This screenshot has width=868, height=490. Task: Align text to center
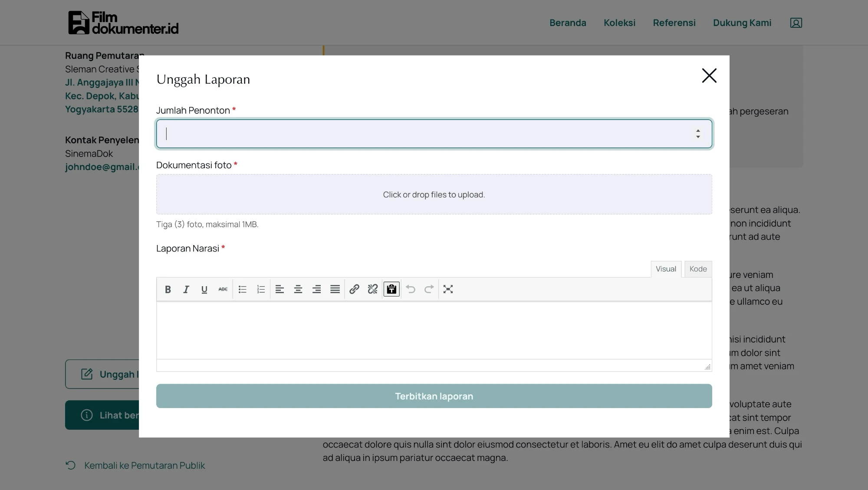coord(298,289)
